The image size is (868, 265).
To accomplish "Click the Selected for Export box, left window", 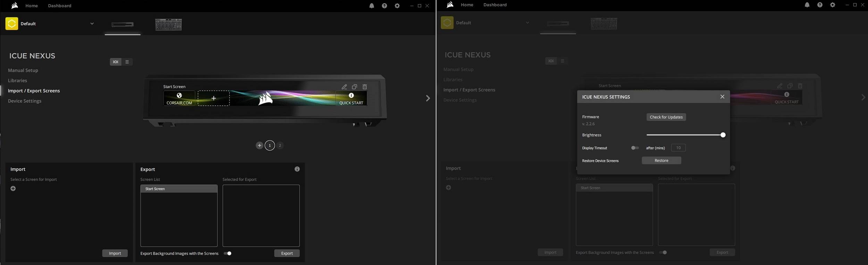I will click(x=261, y=216).
